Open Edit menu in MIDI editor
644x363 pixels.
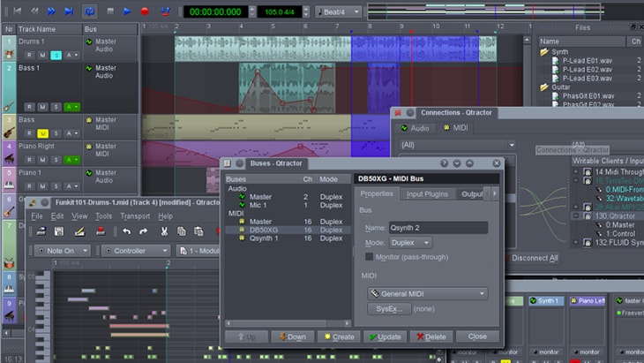[57, 216]
